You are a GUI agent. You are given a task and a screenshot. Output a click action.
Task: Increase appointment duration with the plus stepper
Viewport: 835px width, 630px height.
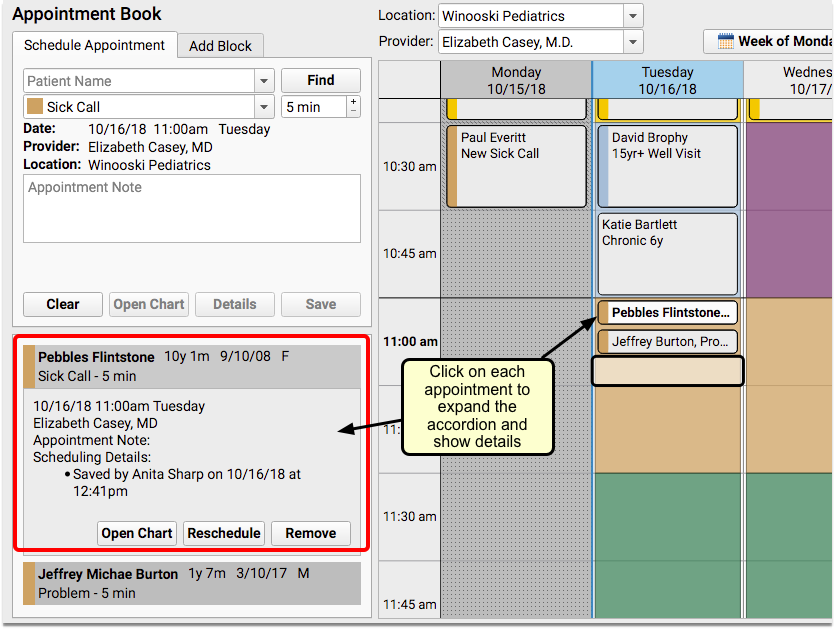(x=354, y=101)
